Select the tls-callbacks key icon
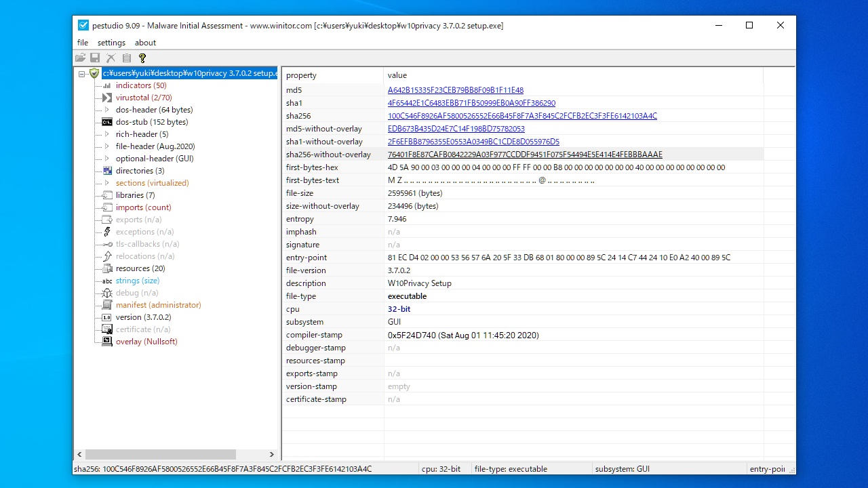Viewport: 868px width, 488px height. pyautogui.click(x=107, y=244)
